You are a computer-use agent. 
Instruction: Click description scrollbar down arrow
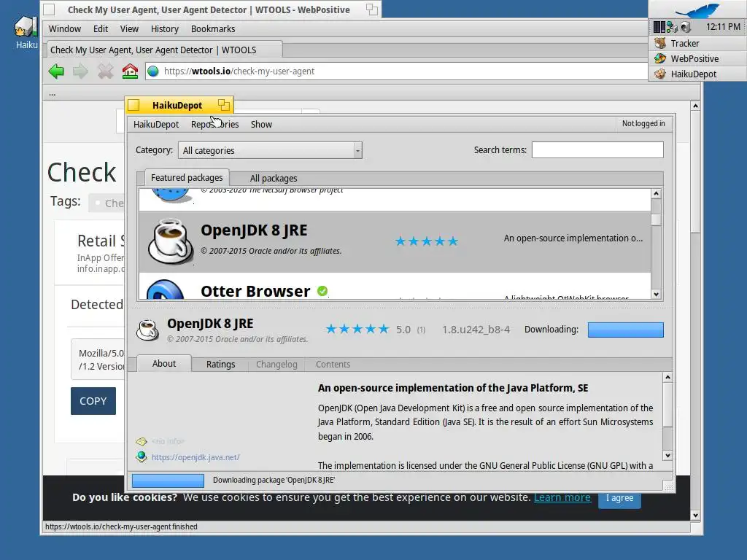point(668,455)
